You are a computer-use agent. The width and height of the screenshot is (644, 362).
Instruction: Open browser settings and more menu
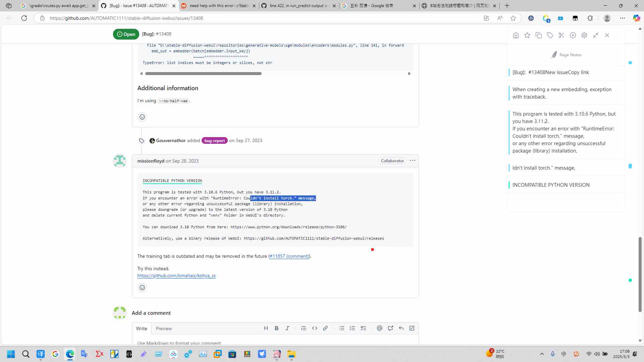pyautogui.click(x=623, y=18)
